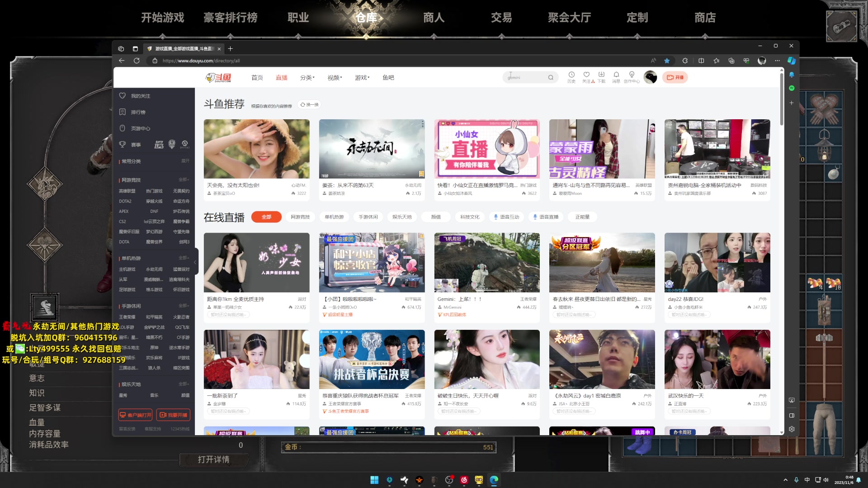Open 豪客排行榜 tab in game menu
The width and height of the screenshot is (868, 488).
231,18
